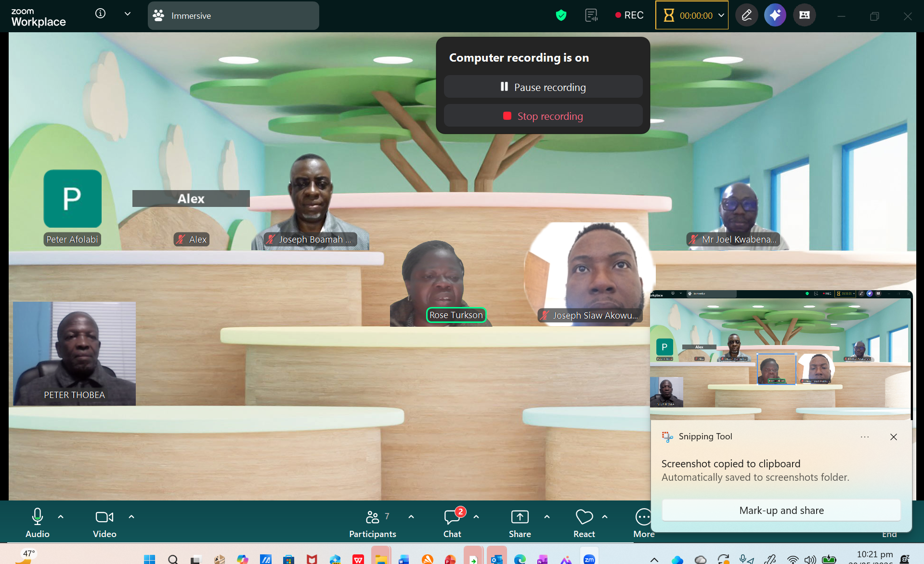Open the meeting information icon
Image resolution: width=924 pixels, height=564 pixels.
[100, 13]
